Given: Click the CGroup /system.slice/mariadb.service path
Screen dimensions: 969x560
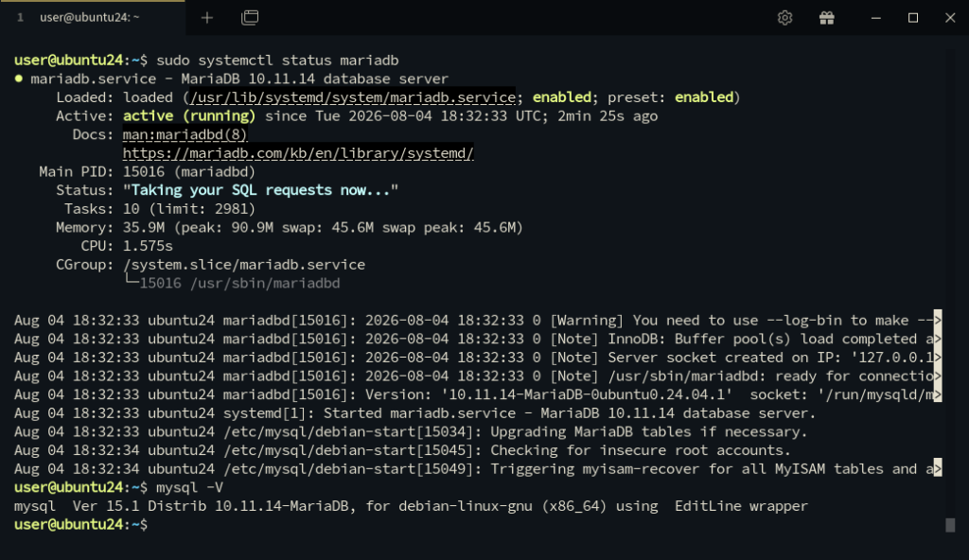Looking at the screenshot, I should (x=244, y=265).
